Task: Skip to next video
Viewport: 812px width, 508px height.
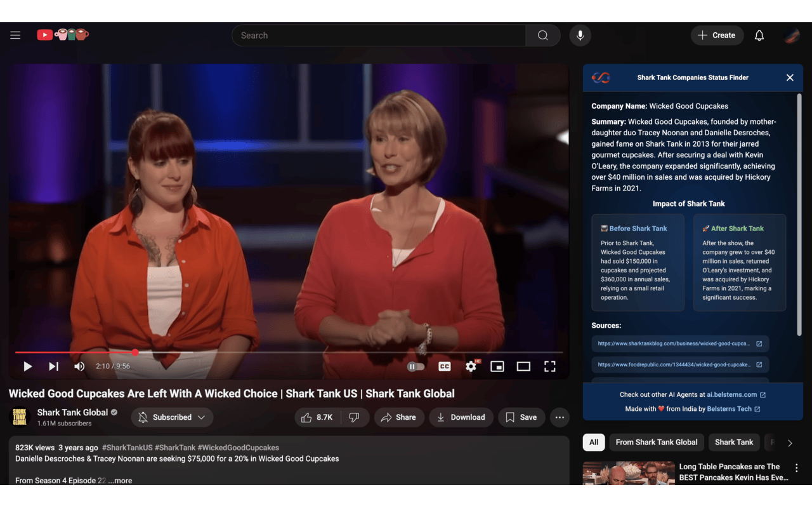Action: [x=53, y=366]
